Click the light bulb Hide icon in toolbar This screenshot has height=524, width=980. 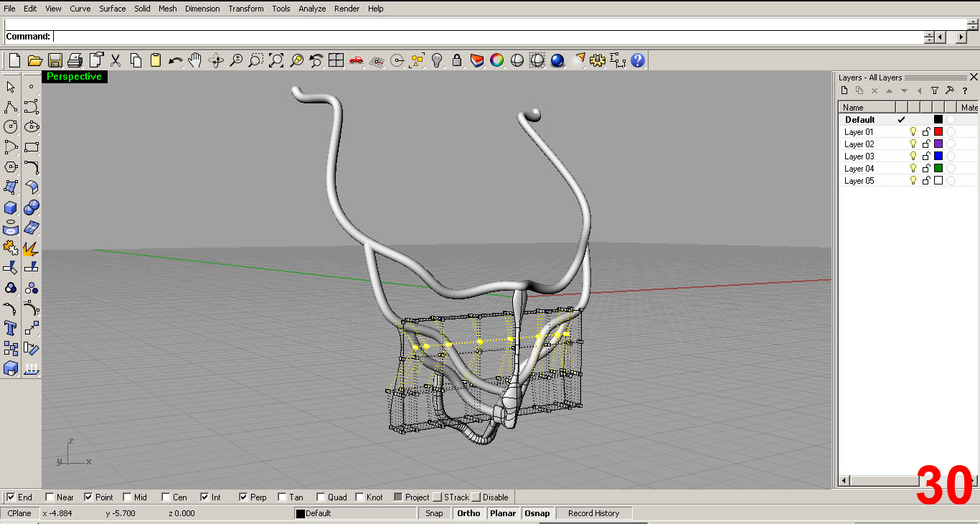[x=437, y=61]
